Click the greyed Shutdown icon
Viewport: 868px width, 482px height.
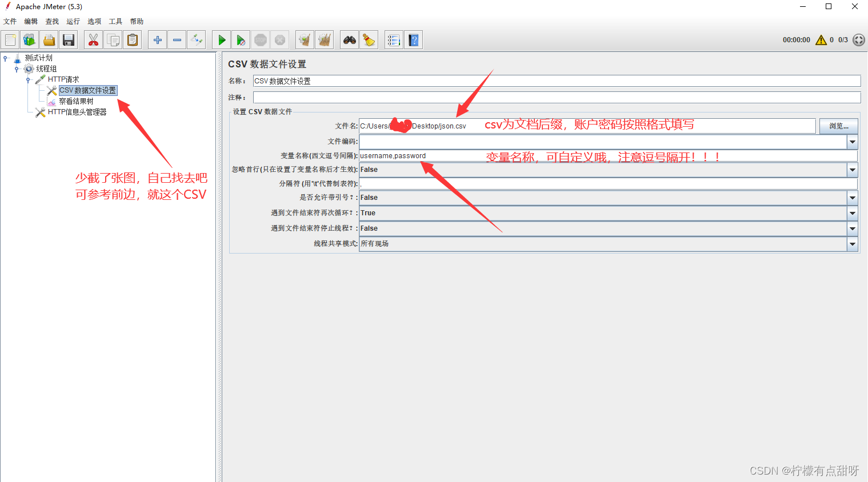pyautogui.click(x=280, y=40)
